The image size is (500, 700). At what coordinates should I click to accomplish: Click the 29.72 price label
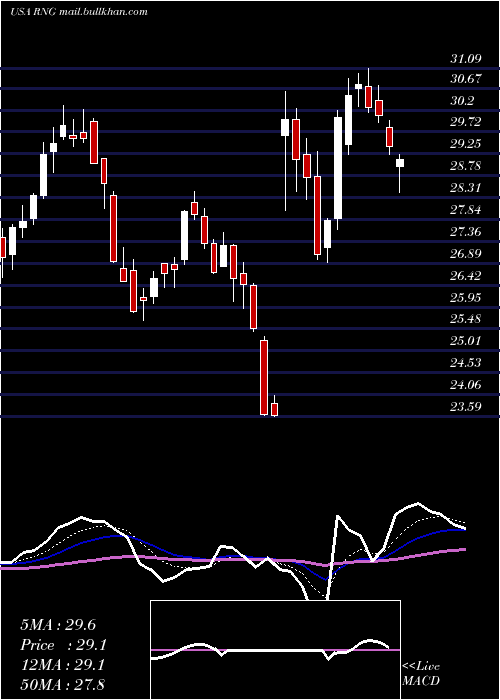point(466,122)
